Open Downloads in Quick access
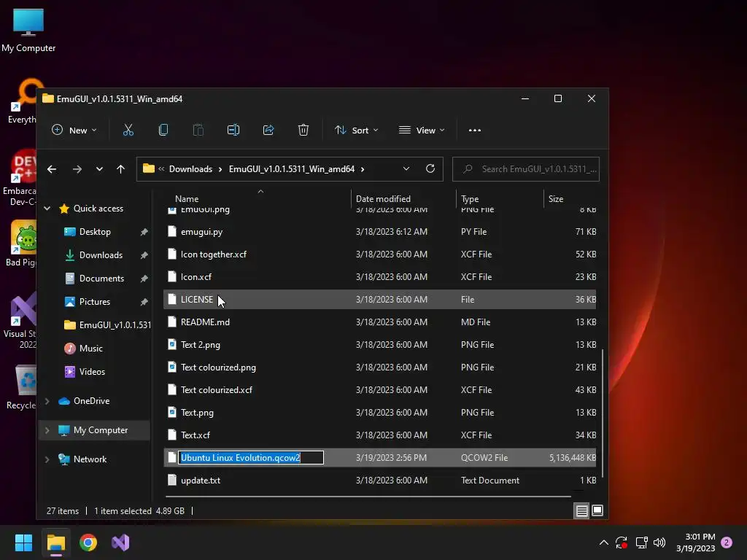747x560 pixels. pos(101,255)
